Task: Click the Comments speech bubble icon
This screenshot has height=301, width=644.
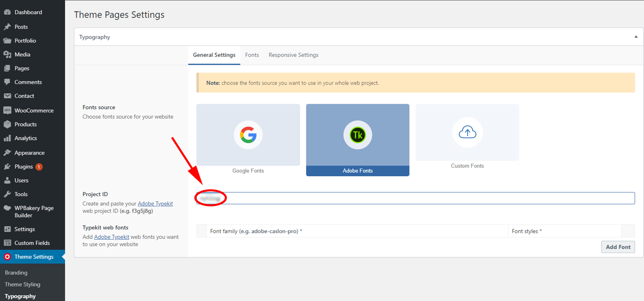Action: tap(7, 82)
